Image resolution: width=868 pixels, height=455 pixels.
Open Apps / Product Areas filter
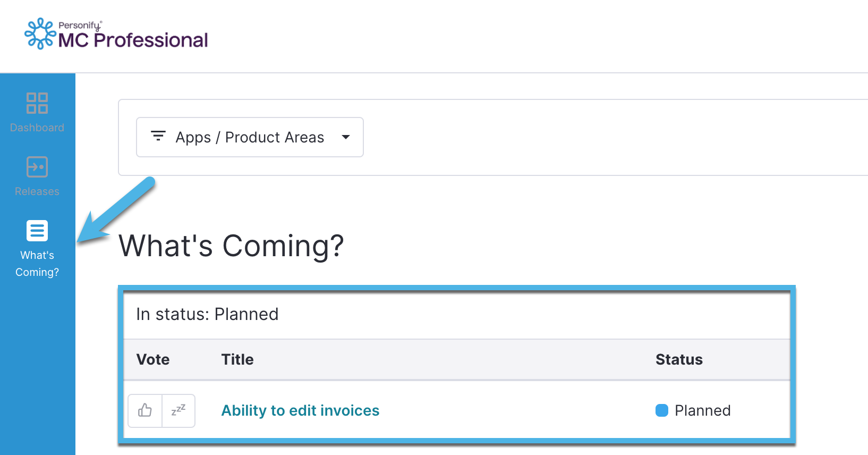[x=250, y=137]
